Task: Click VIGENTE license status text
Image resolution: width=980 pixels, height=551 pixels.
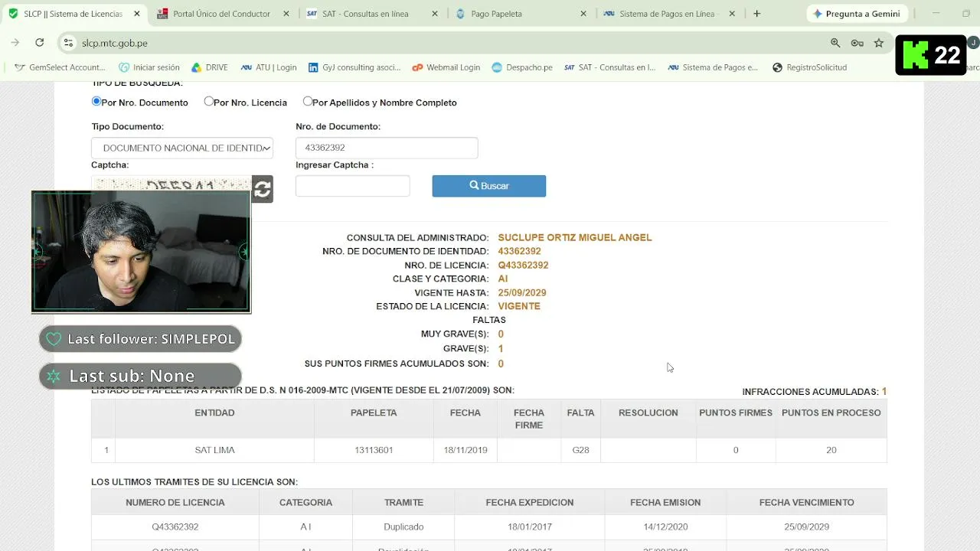Action: tap(519, 306)
